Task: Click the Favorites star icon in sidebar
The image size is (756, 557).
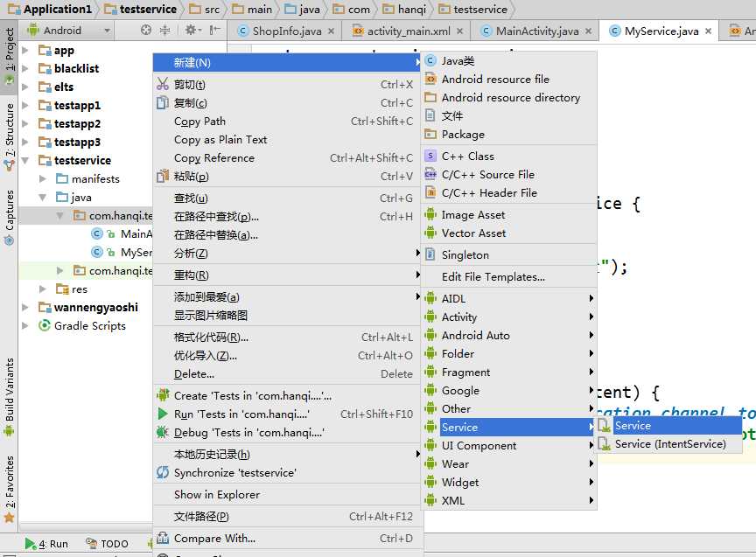Action: [x=9, y=518]
